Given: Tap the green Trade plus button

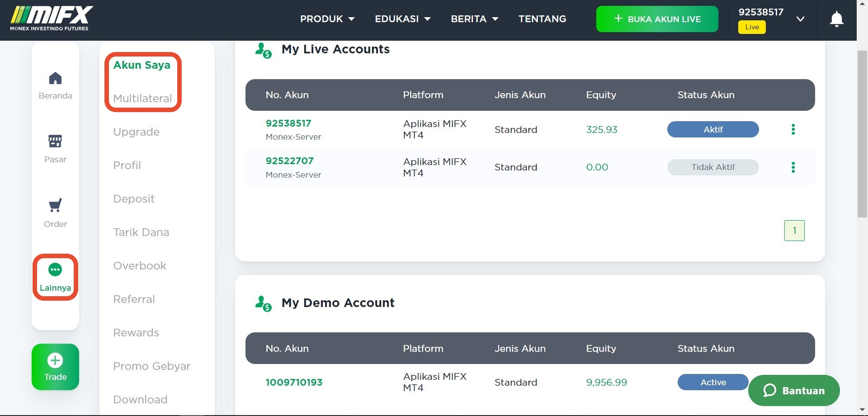Looking at the screenshot, I should [x=55, y=367].
